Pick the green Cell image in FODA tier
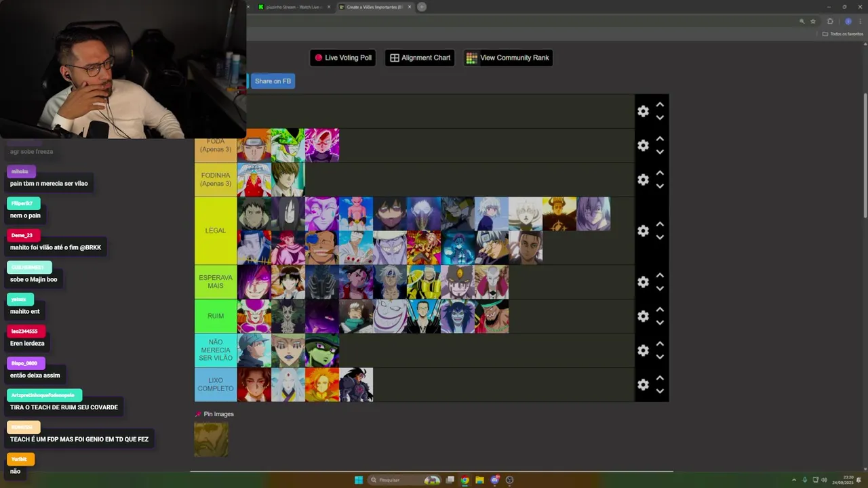The width and height of the screenshot is (868, 488). coord(288,145)
